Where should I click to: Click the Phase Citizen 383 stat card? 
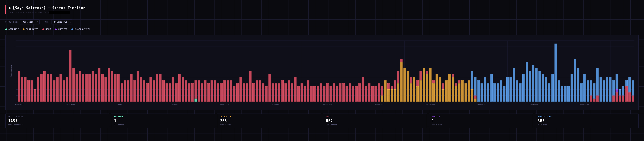[x=586, y=121]
